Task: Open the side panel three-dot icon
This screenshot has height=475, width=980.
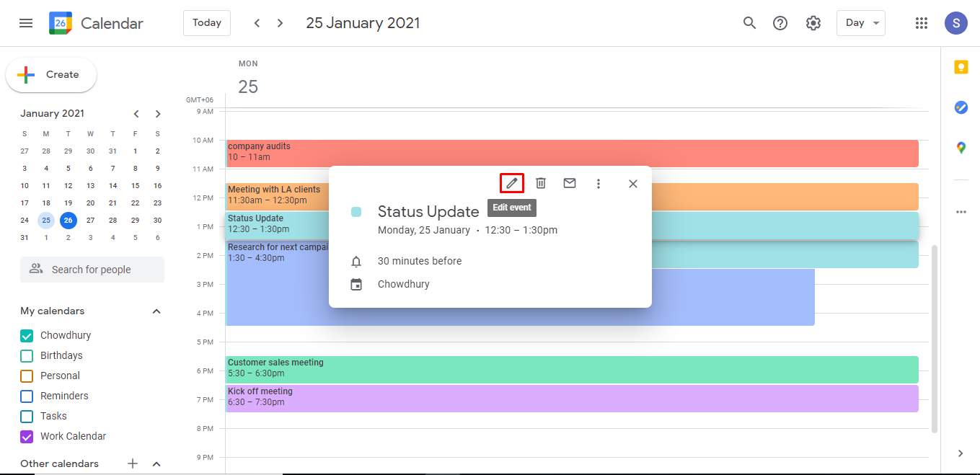Action: tap(961, 212)
